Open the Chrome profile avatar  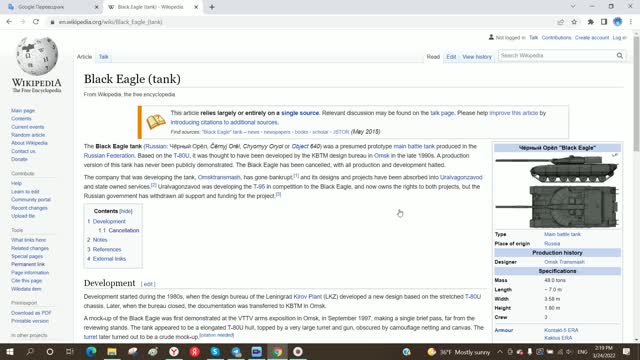[618, 22]
